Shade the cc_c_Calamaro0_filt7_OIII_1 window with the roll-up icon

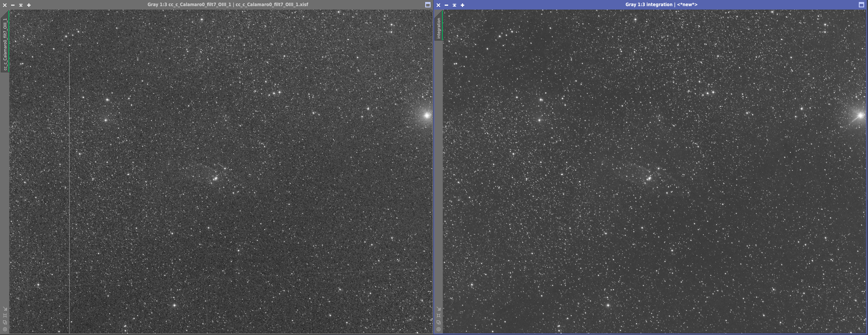pos(21,5)
